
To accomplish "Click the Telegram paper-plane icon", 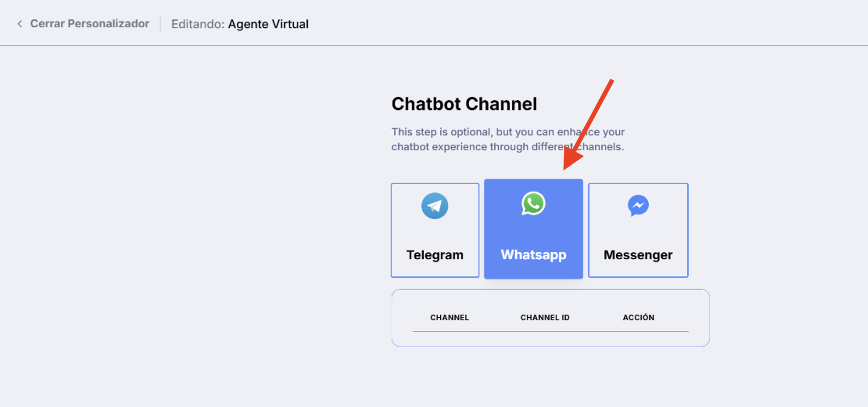I will pos(434,206).
